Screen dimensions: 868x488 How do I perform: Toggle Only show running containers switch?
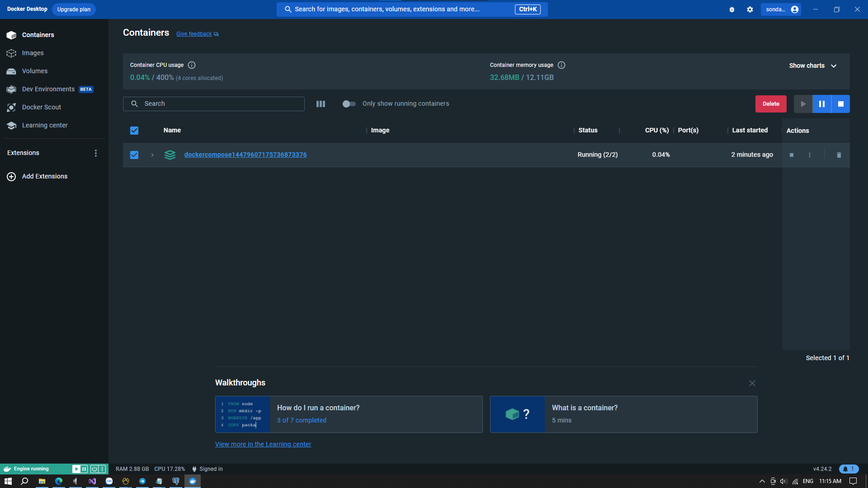click(x=349, y=104)
